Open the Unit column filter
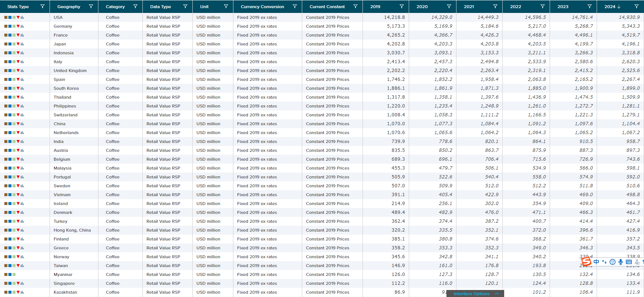This screenshot has width=644, height=297. coord(226,7)
